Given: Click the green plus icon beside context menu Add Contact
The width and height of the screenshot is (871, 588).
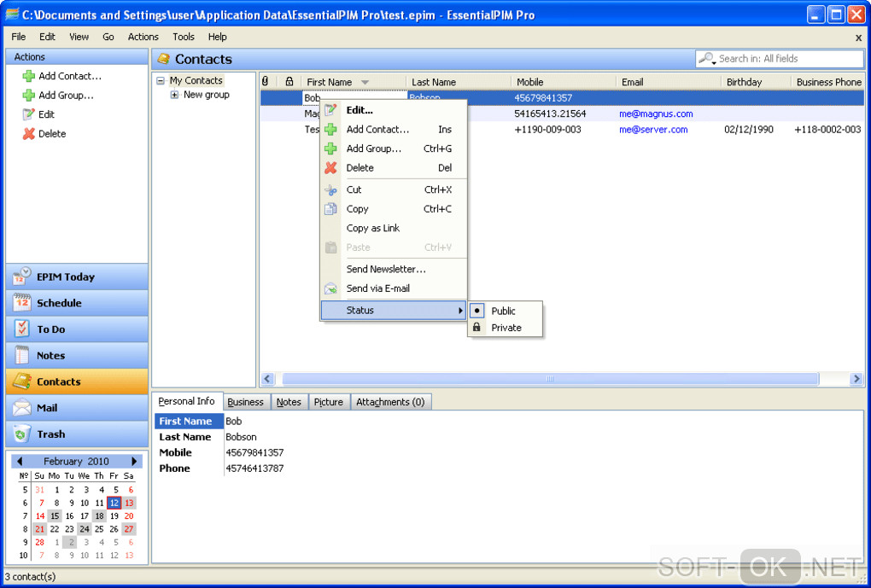Looking at the screenshot, I should coord(330,130).
